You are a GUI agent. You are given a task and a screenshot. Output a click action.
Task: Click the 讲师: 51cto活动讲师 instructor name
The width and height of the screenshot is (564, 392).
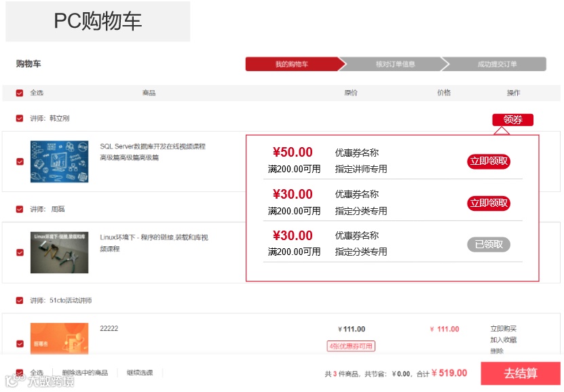click(x=61, y=300)
